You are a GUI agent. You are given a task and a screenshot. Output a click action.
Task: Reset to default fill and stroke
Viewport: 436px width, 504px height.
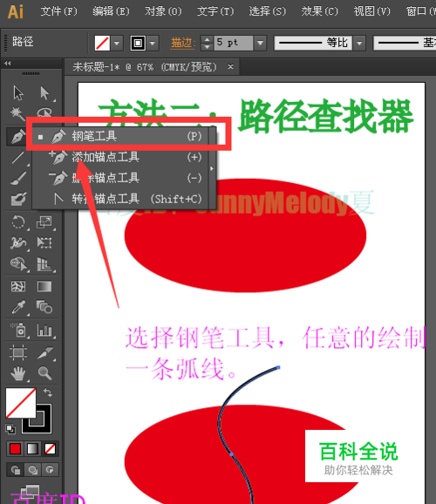tap(10, 429)
